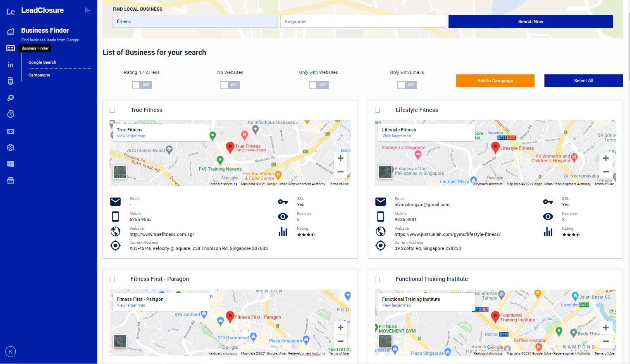
Task: Switch Fitness First - Paragon map to satellite thumbnail
Action: (x=120, y=341)
